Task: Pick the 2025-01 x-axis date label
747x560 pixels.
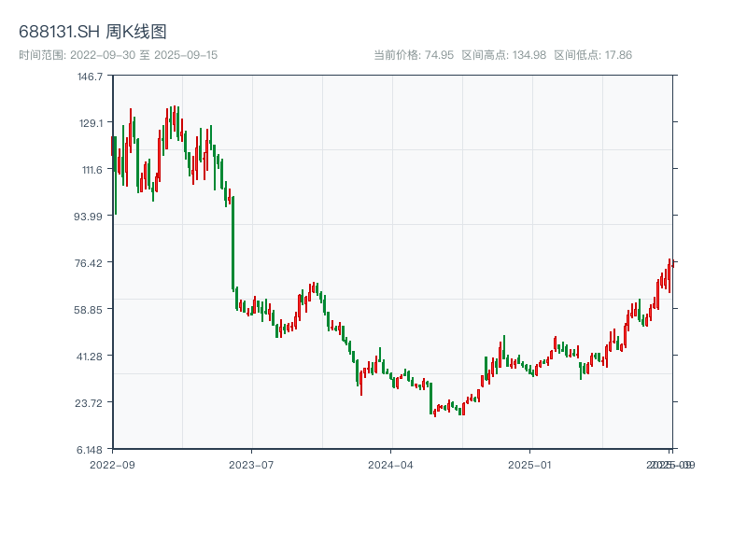Action: (x=530, y=464)
